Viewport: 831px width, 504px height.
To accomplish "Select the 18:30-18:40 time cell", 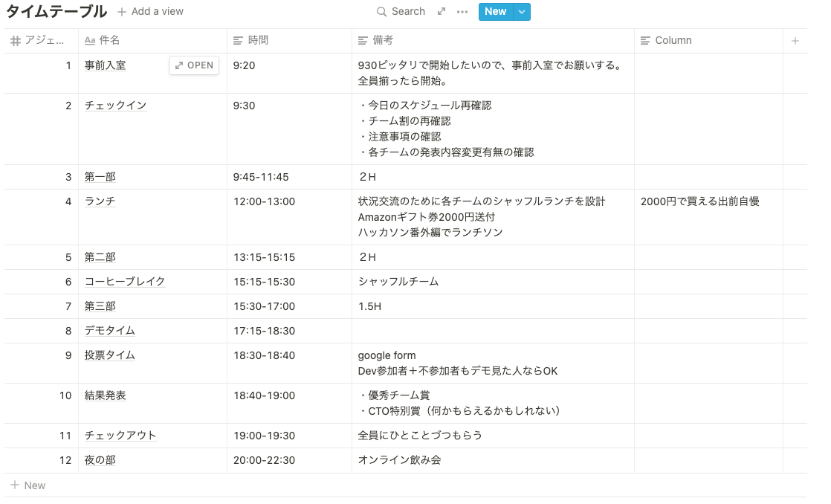I will (x=289, y=363).
